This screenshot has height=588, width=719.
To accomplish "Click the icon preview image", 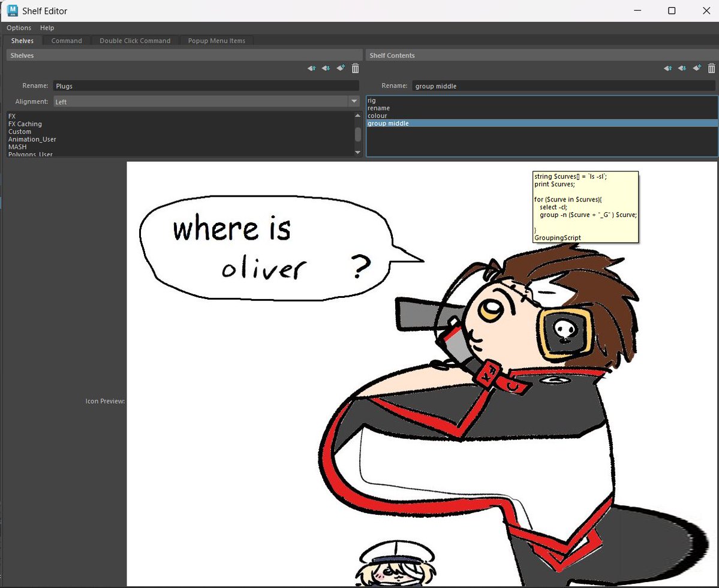I will (422, 373).
